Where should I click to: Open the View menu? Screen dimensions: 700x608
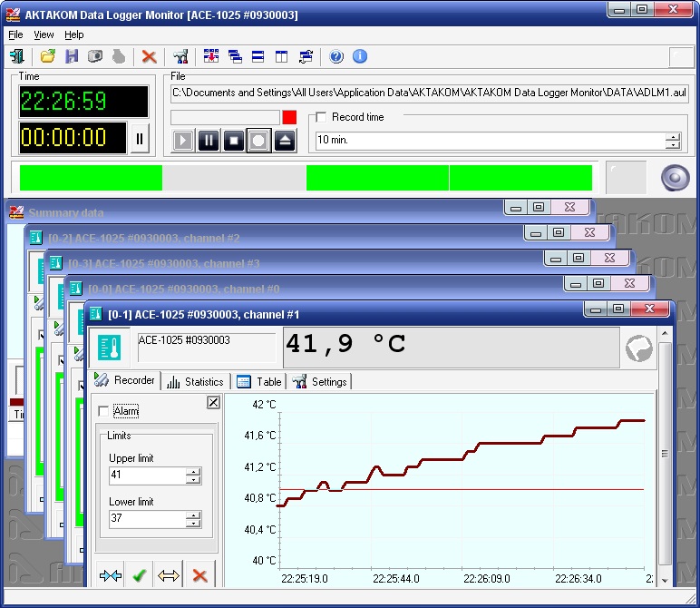pos(44,34)
